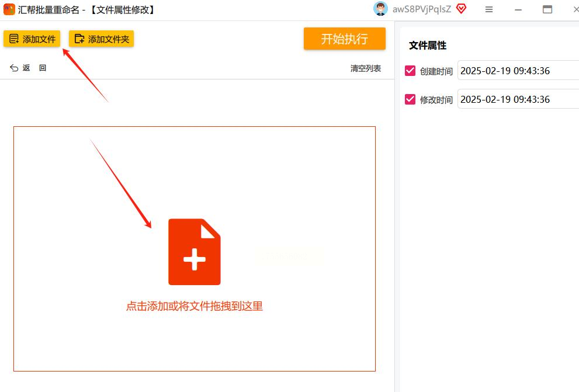Click the 添加文件夹 button
Viewport: 579px width, 392px height.
(x=102, y=39)
